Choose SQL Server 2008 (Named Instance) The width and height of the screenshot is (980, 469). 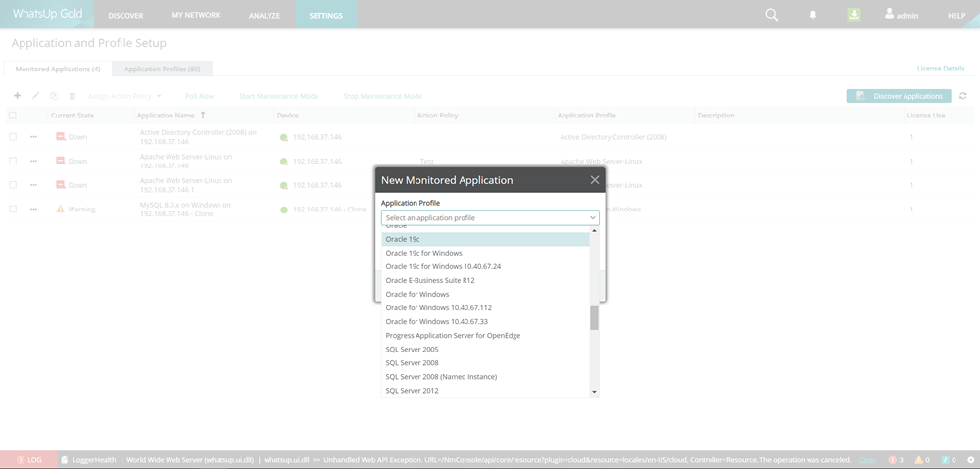[x=486, y=377]
